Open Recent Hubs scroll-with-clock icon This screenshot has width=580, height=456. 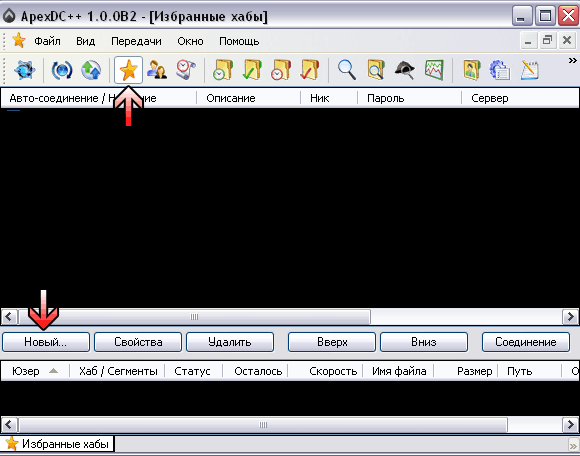point(186,70)
